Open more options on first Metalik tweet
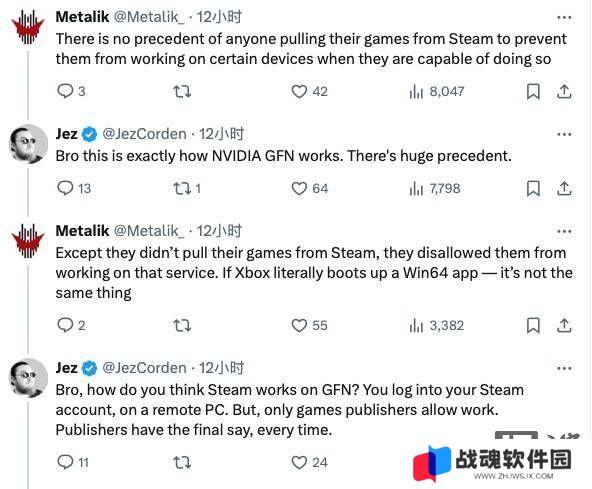Viewport: 592px width, 489px height. (564, 17)
